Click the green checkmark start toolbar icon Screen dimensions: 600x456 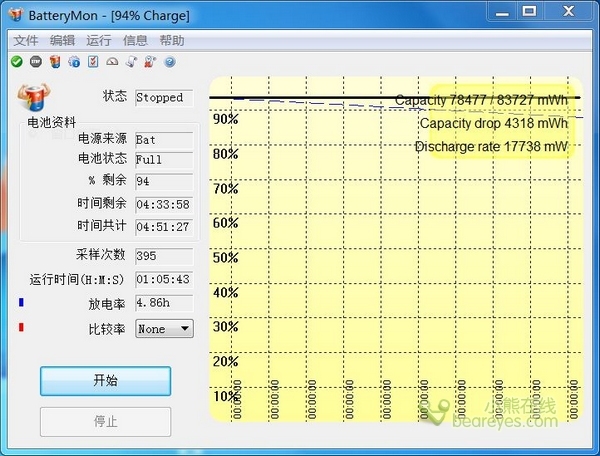(17, 62)
